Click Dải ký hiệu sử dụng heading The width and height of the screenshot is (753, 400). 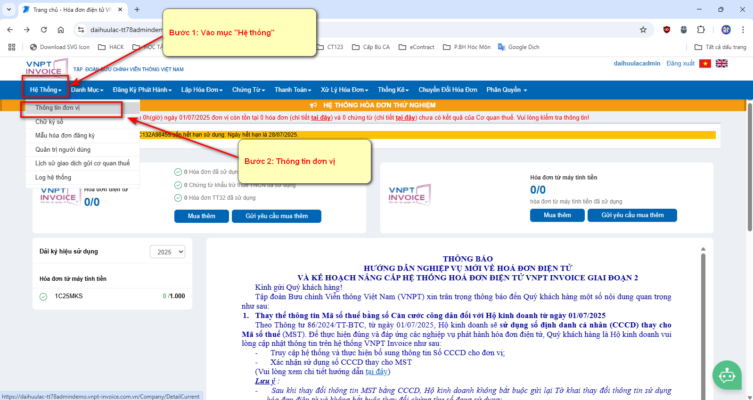[x=69, y=252]
